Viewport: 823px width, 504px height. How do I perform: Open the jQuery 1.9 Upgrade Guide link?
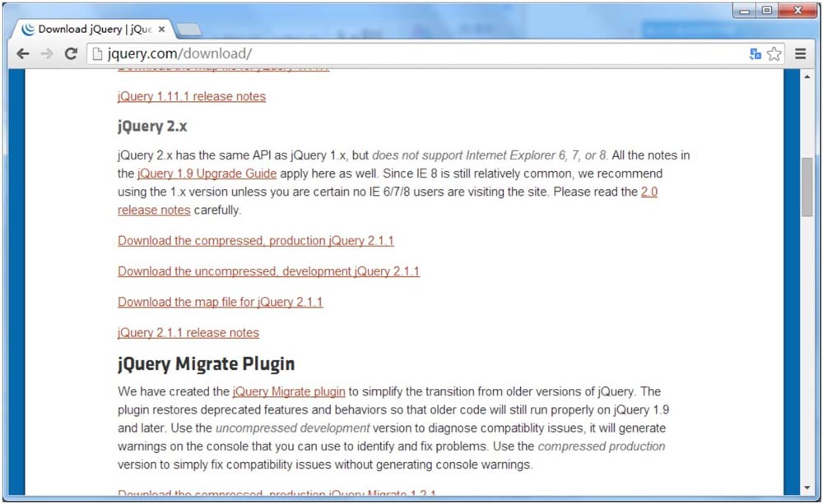(x=207, y=173)
